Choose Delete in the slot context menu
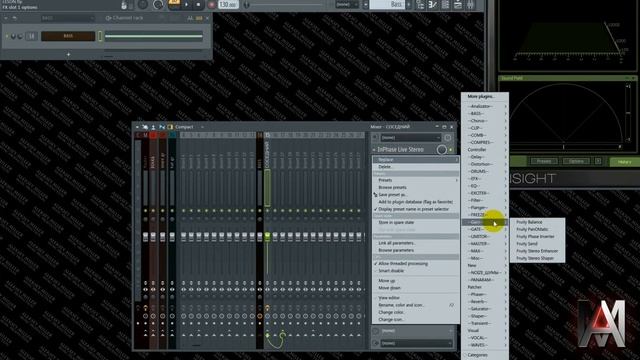640x360 pixels. (x=415, y=167)
